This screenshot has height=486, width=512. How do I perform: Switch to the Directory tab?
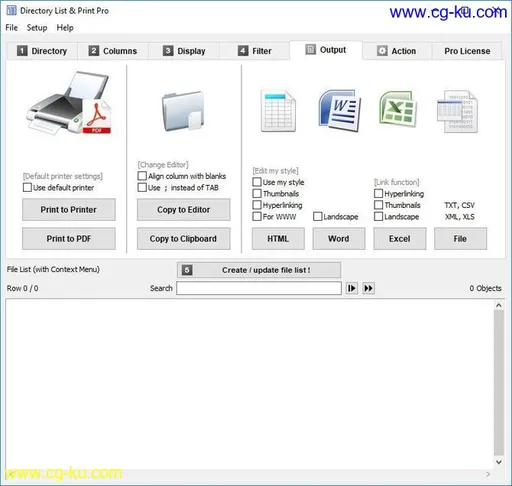pos(42,51)
